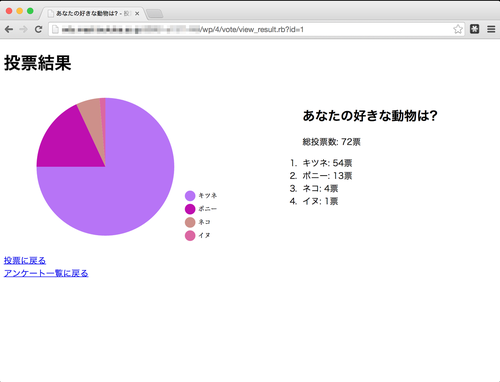The width and height of the screenshot is (500, 382).
Task: Minimize the window with the yellow button
Action: [x=20, y=11]
